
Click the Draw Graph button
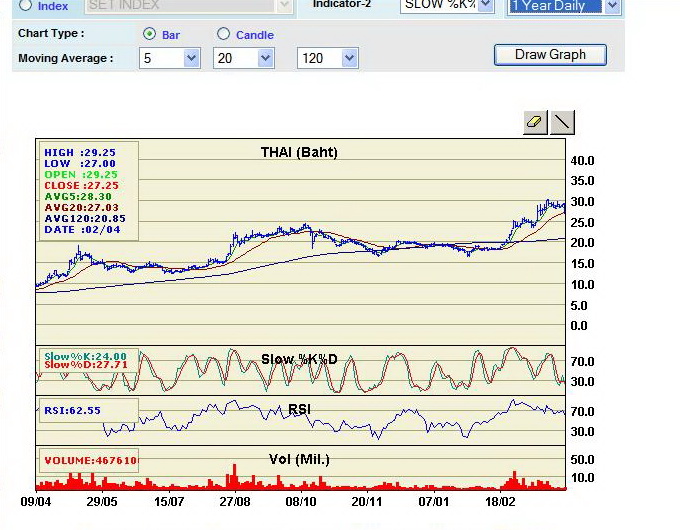[550, 55]
